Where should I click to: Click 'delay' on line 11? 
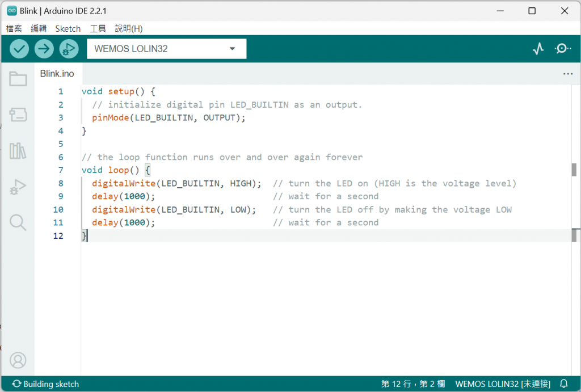tap(105, 223)
